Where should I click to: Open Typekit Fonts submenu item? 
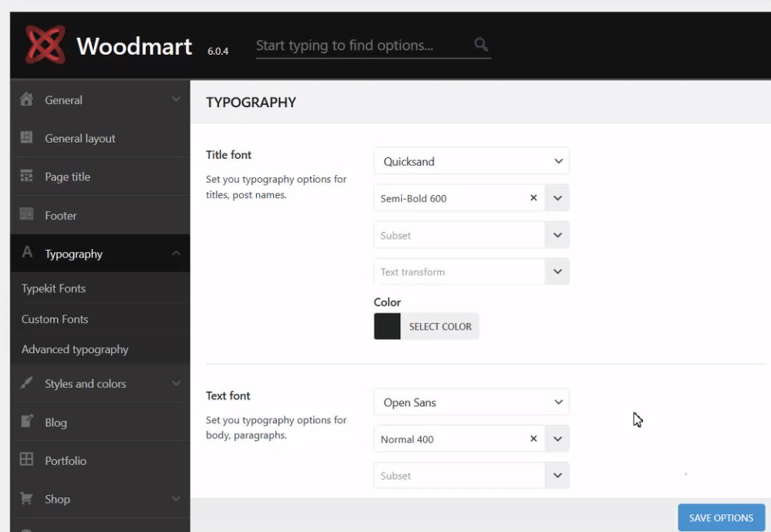click(100, 288)
